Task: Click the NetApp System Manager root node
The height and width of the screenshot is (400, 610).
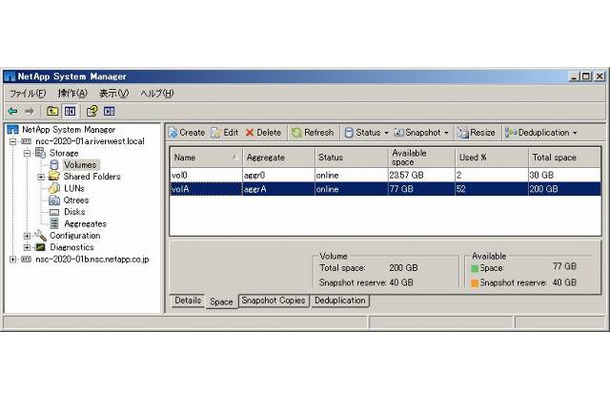Action: [68, 129]
